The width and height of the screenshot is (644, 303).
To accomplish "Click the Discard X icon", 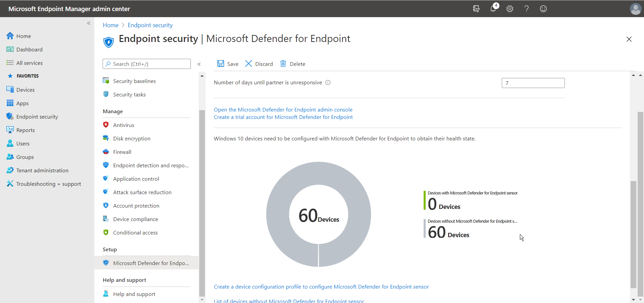I will tap(249, 63).
